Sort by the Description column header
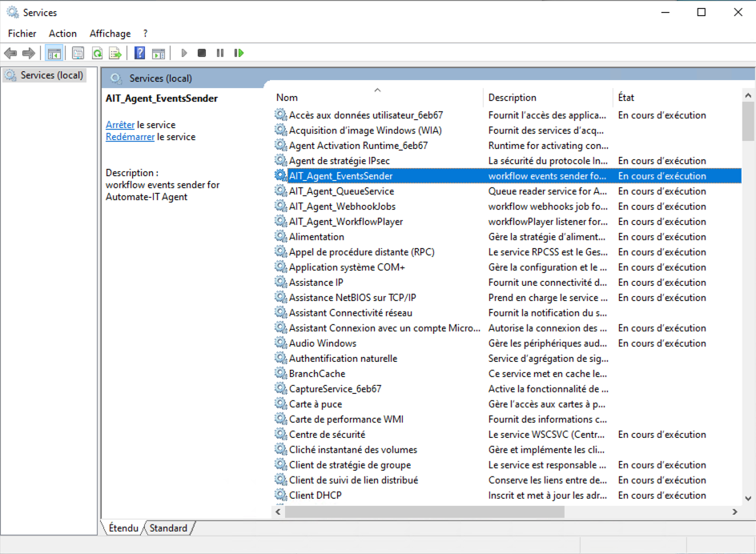The height and width of the screenshot is (554, 756). click(x=547, y=97)
